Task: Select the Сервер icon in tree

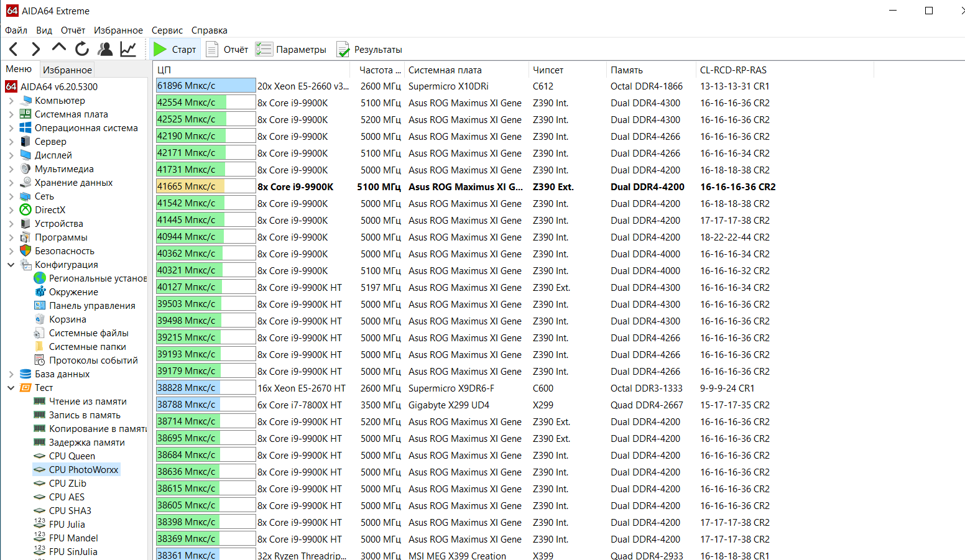Action: point(25,142)
